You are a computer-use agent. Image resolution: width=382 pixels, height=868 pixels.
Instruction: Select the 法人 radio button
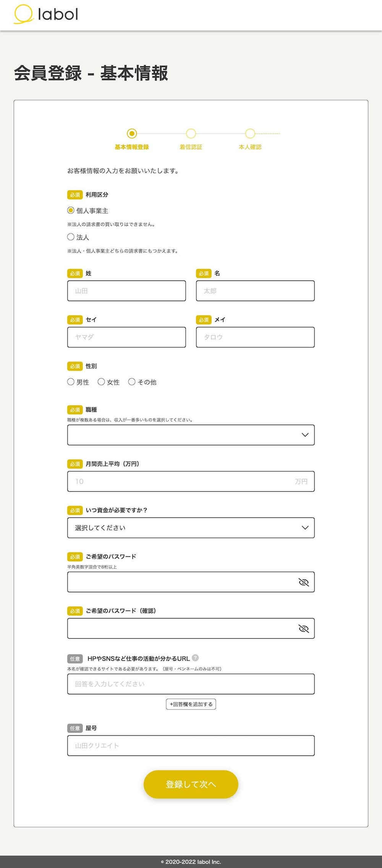coord(70,237)
